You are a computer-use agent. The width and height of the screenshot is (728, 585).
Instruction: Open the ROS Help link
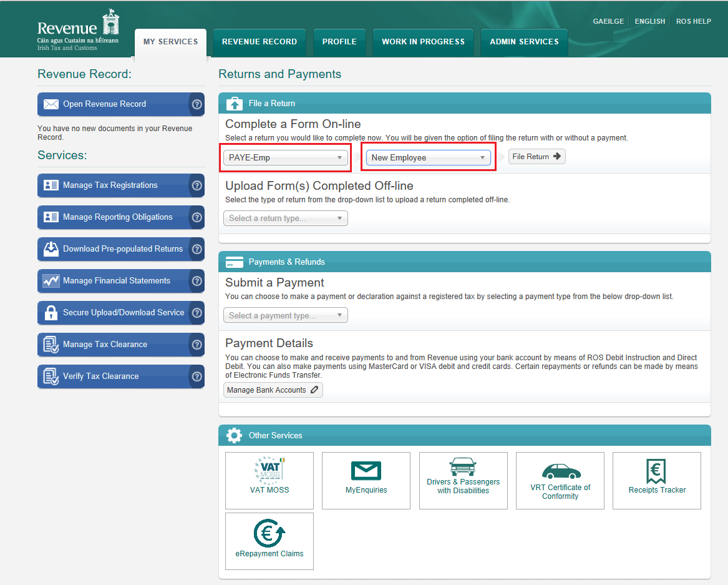(694, 21)
